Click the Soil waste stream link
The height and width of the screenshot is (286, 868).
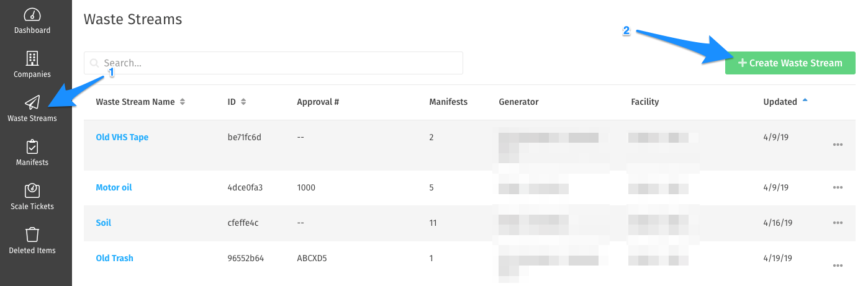pyautogui.click(x=103, y=223)
